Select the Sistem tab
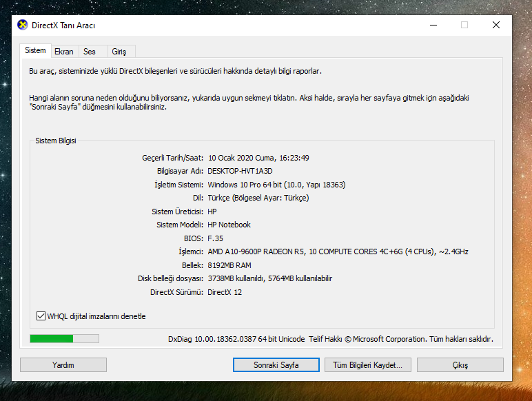 click(x=35, y=50)
